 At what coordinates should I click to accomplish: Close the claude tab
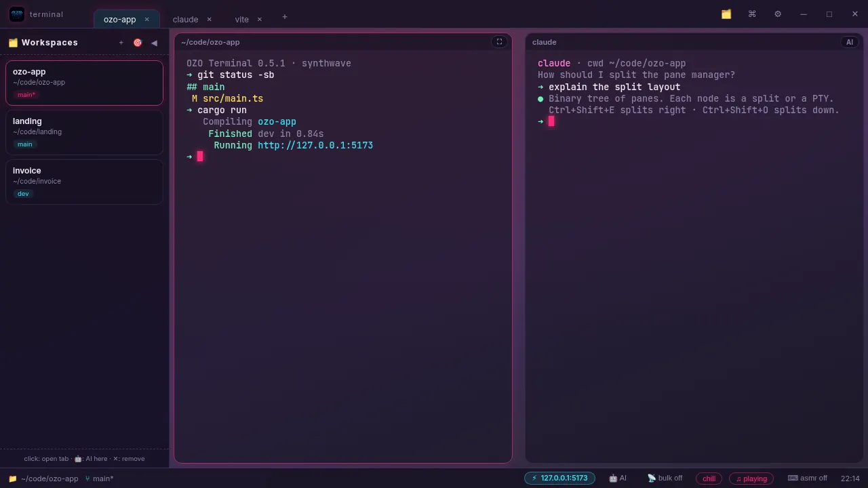(209, 20)
